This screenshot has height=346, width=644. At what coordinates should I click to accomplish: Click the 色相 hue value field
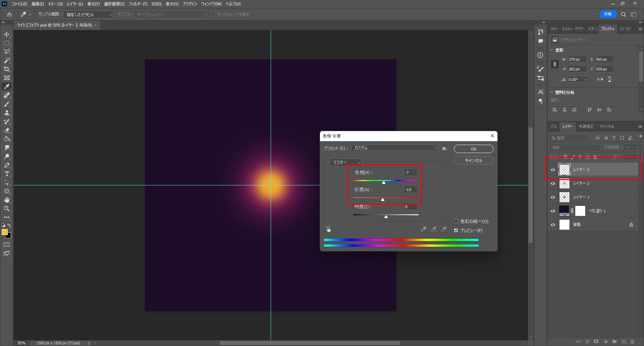tap(410, 172)
